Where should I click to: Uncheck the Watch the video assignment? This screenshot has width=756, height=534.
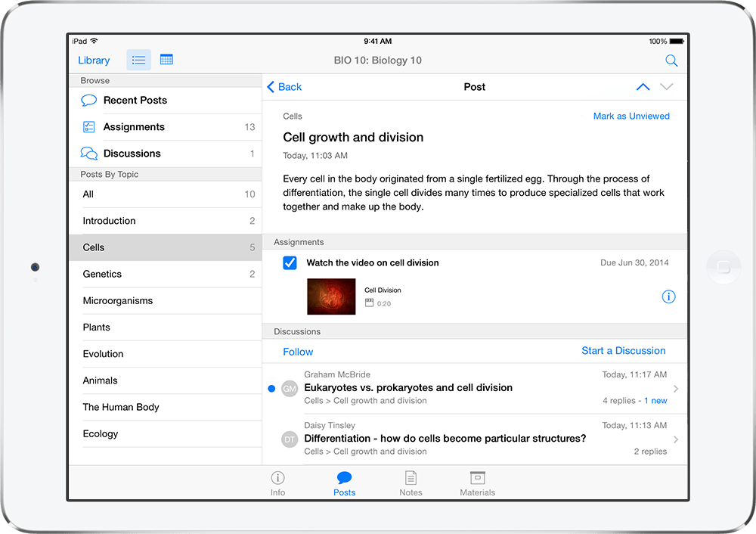coord(290,263)
